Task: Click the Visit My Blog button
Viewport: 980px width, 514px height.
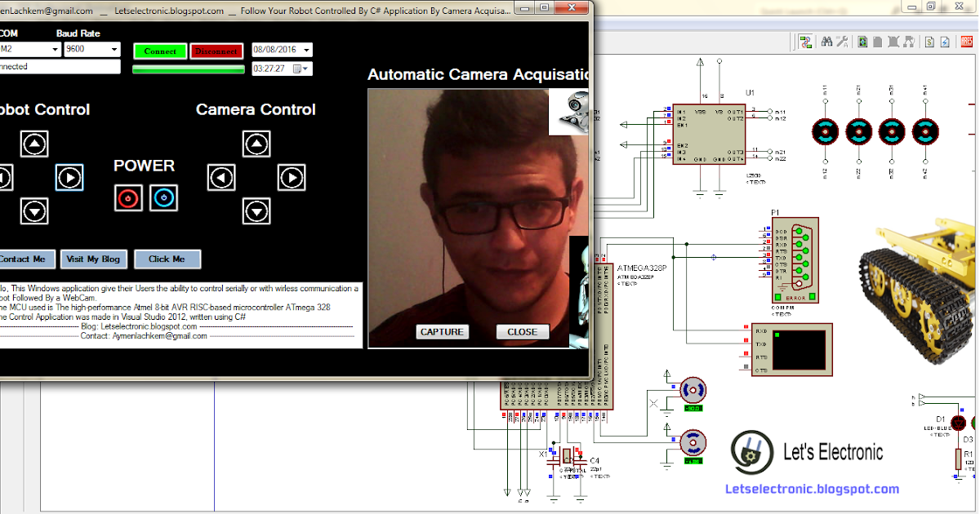Action: pos(93,259)
